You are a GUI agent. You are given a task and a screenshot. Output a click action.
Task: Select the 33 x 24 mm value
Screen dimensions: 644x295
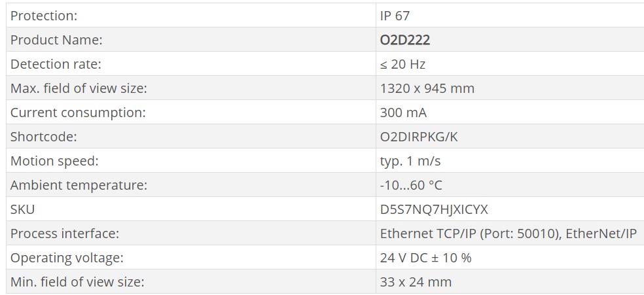tap(416, 282)
